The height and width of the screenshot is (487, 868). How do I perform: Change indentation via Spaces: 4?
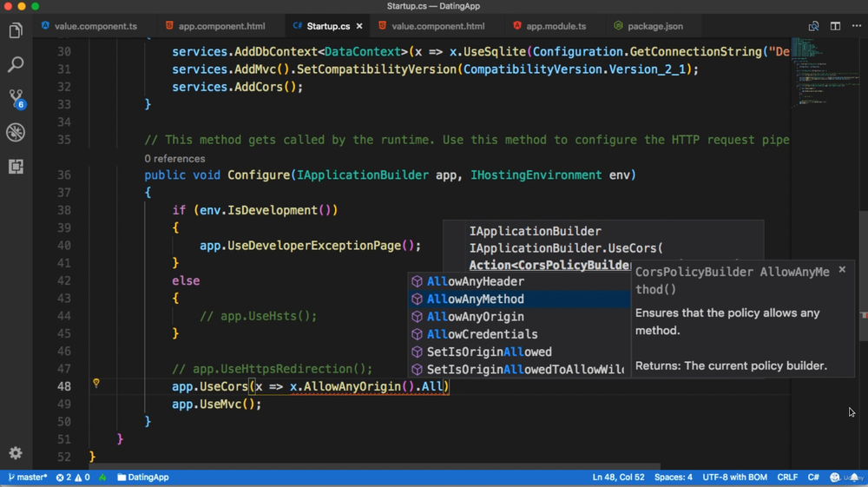pyautogui.click(x=674, y=477)
